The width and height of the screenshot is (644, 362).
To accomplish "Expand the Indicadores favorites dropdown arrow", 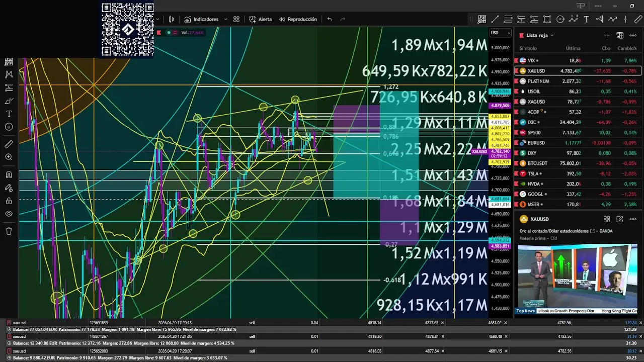I will click(x=225, y=19).
